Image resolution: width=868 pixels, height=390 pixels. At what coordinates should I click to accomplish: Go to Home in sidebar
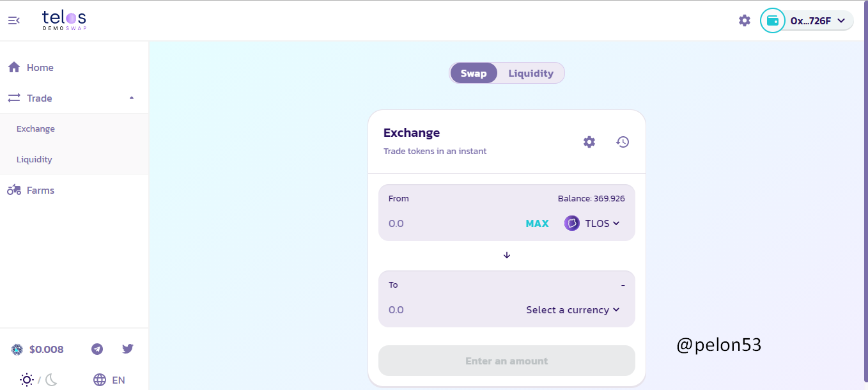click(x=40, y=68)
